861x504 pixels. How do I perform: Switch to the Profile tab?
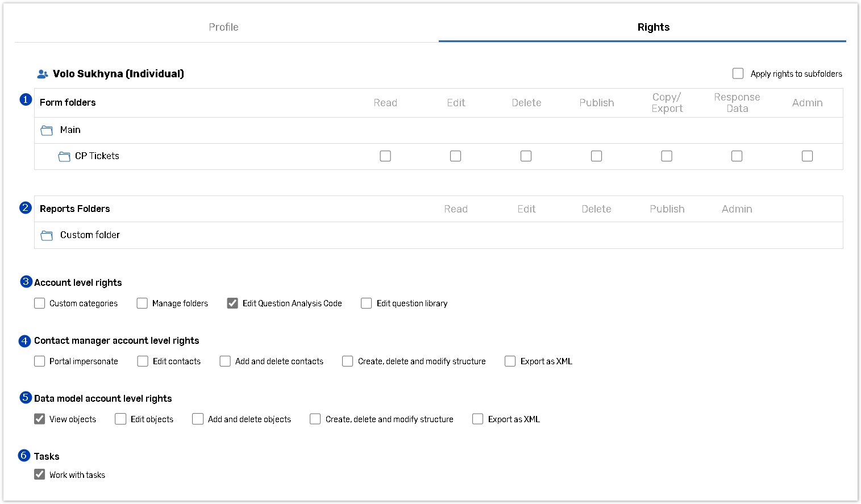pos(223,27)
